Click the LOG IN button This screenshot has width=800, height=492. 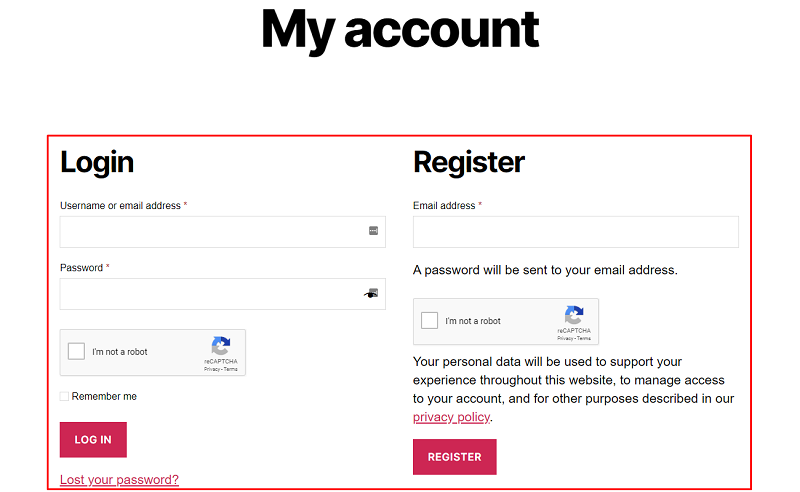coord(93,439)
